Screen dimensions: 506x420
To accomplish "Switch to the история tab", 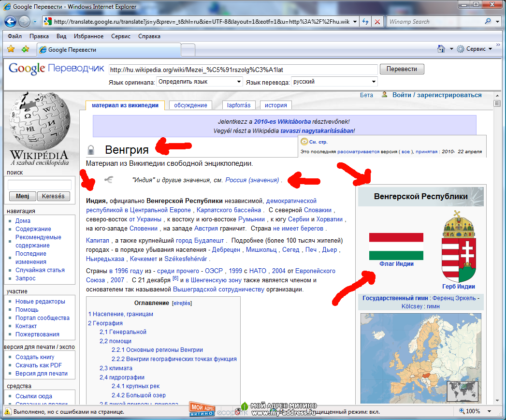I will 275,105.
